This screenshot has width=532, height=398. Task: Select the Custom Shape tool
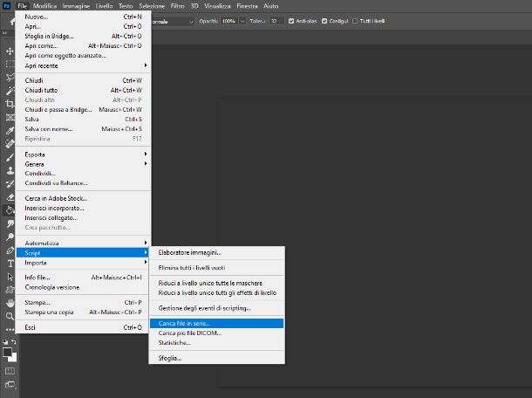pos(10,290)
